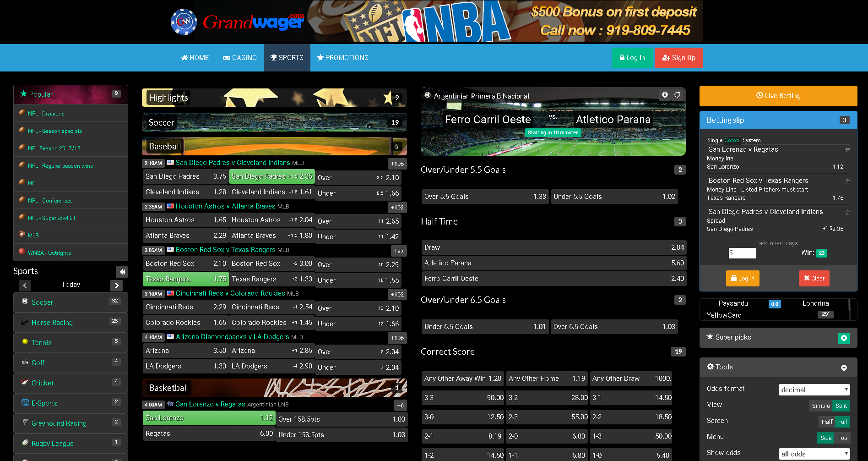Collapse the Soccer highlights section
868x461 pixels.
tap(274, 122)
